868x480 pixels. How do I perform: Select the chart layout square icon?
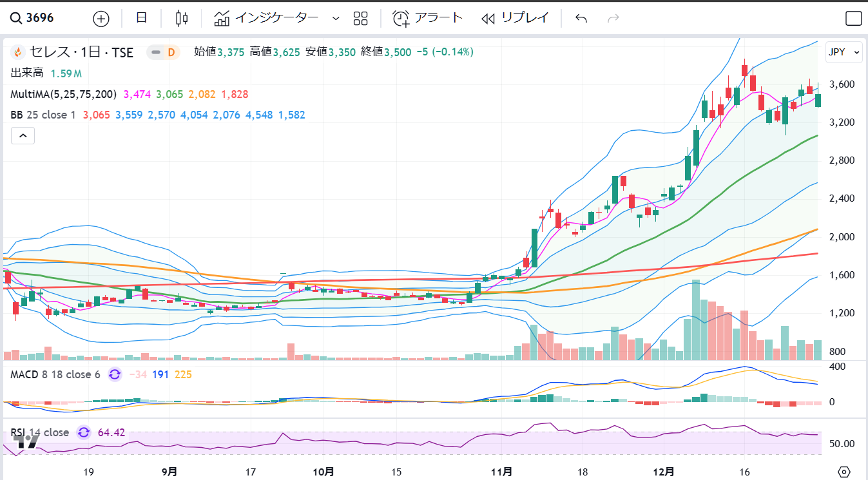coord(853,18)
